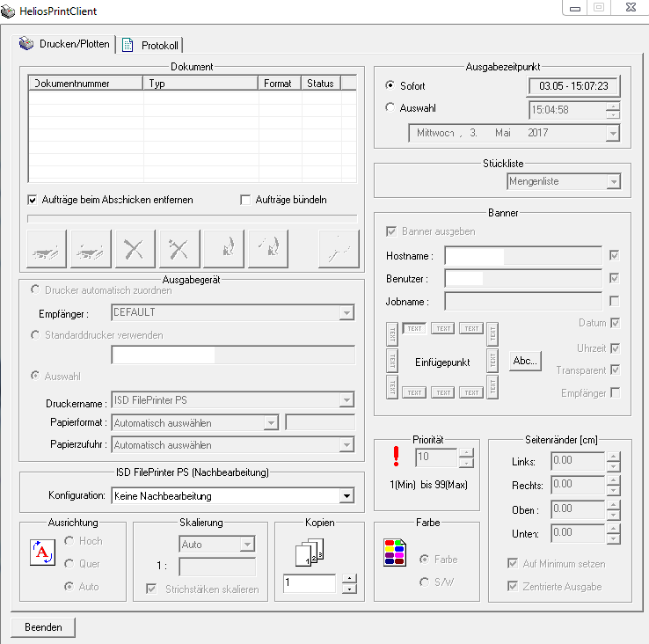Click the rotating letter A orientation icon

(x=42, y=553)
